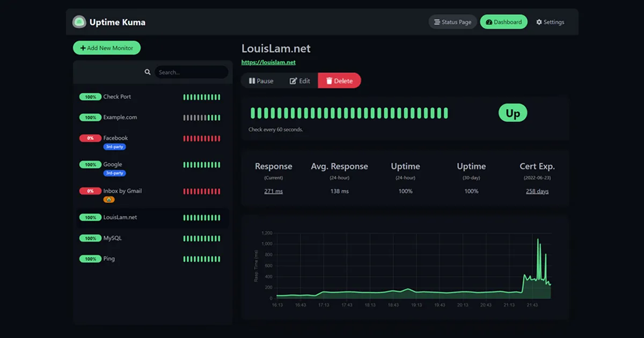Screen dimensions: 644x338
Task: Switch to the Status Page view
Action: 452,22
